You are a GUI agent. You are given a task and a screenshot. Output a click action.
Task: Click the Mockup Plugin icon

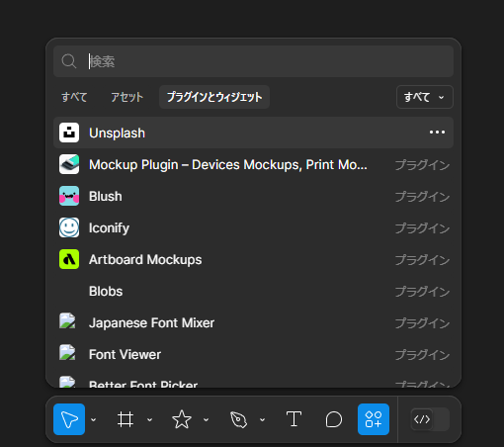(x=69, y=164)
